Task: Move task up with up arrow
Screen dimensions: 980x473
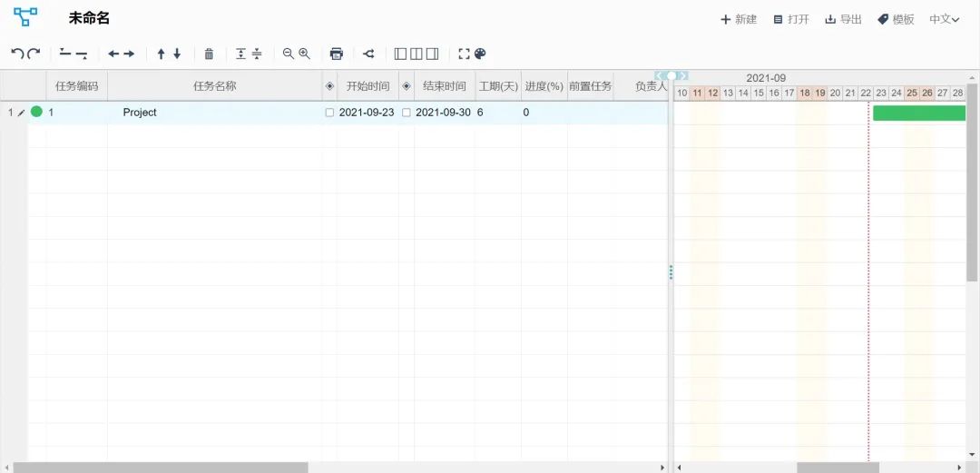Action: 161,54
